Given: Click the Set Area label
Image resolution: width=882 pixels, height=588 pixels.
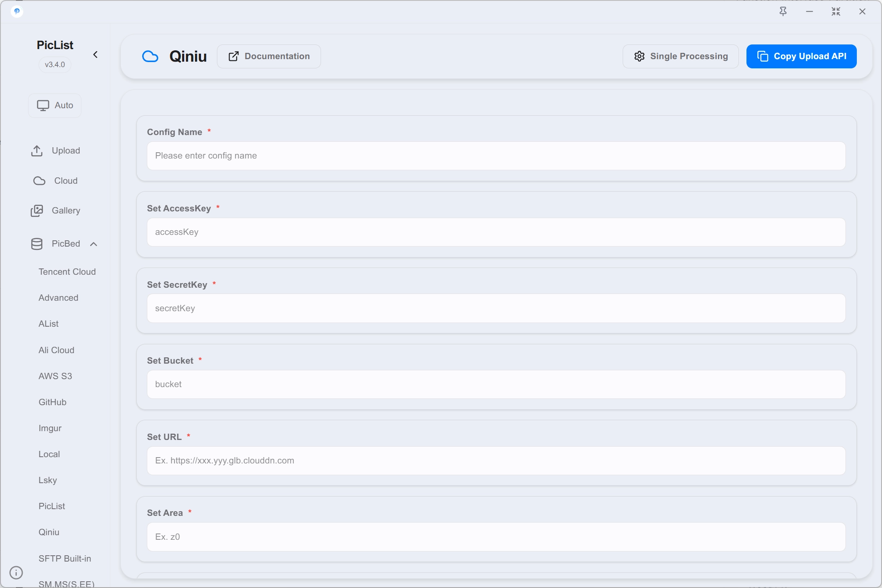Looking at the screenshot, I should [x=165, y=513].
